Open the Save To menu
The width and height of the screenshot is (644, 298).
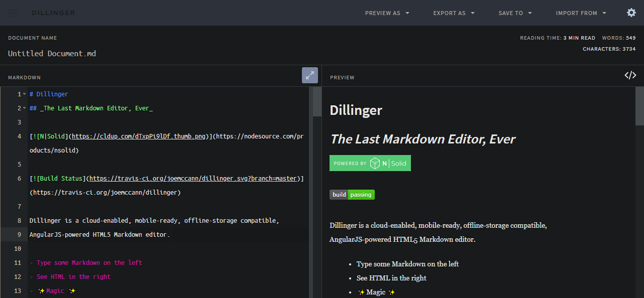tap(515, 13)
